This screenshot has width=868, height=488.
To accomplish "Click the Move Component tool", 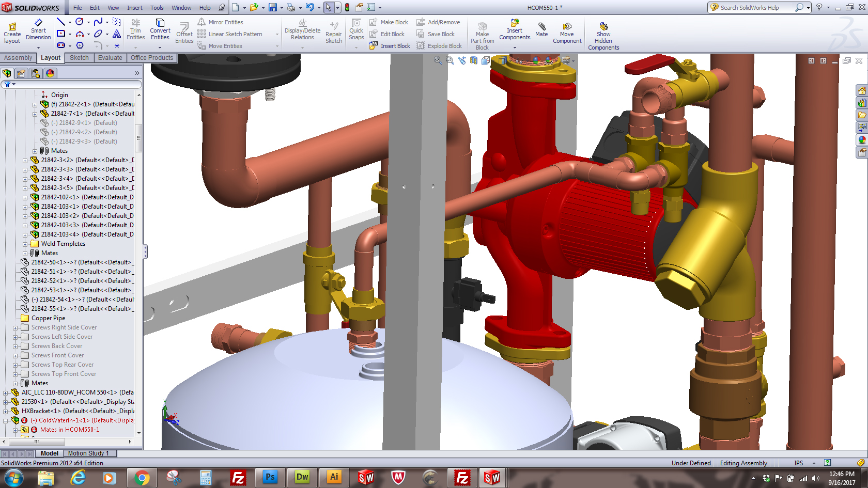I will coord(567,33).
